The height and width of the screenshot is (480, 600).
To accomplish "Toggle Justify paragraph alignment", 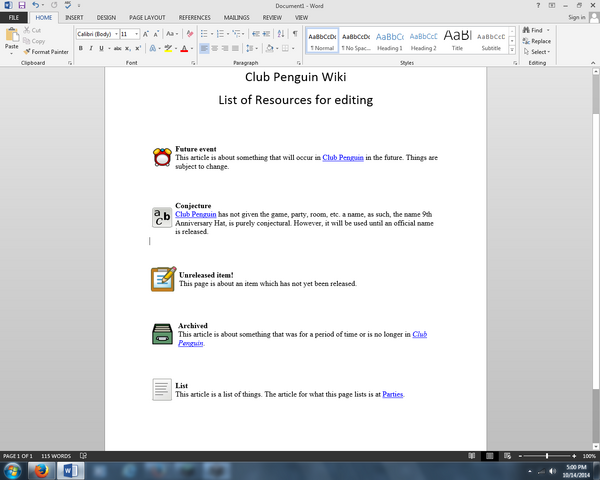I will click(235, 48).
